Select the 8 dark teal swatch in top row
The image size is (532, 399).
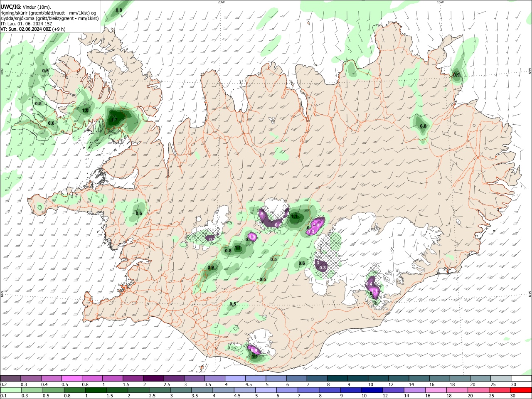pos(337,378)
